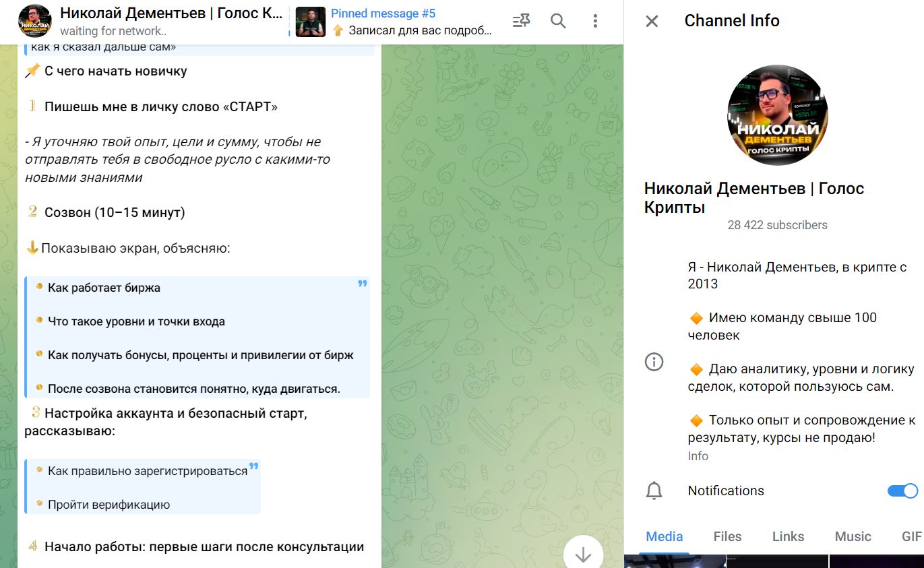Open the Links tab

coord(787,536)
